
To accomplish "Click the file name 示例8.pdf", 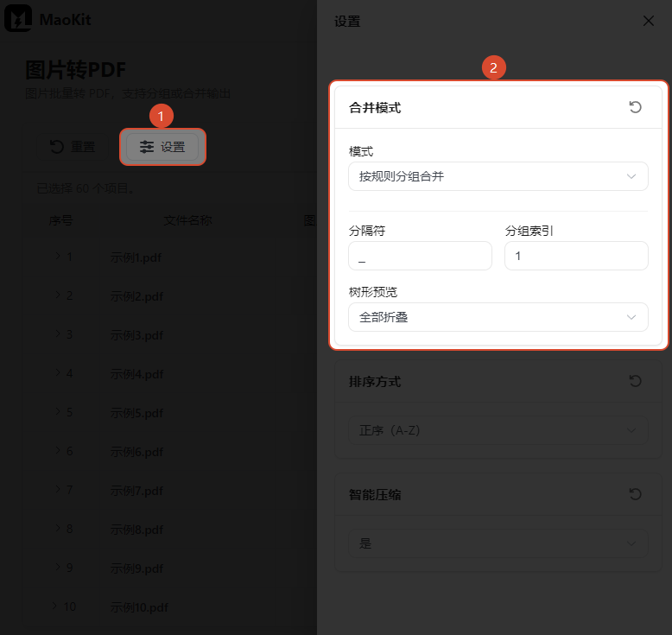I will point(136,530).
